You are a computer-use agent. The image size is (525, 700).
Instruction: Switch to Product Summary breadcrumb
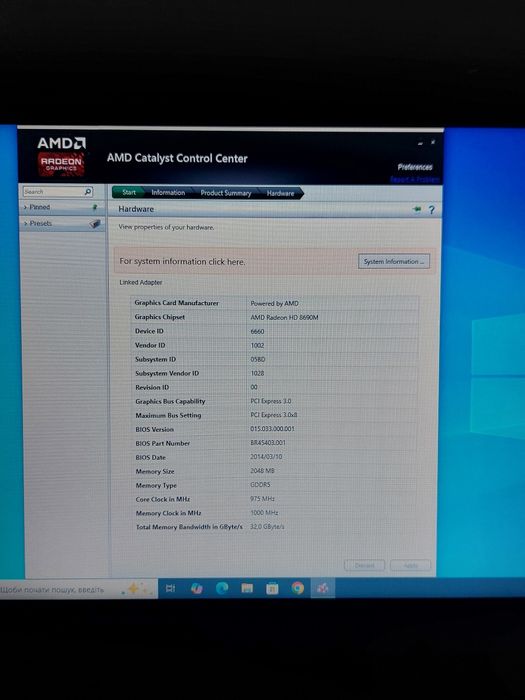(x=225, y=193)
